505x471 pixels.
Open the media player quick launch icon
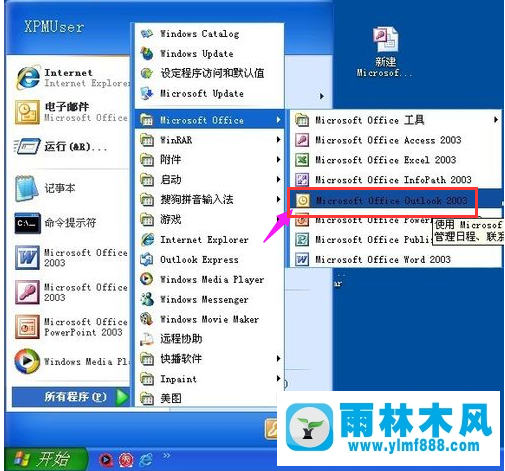(106, 460)
